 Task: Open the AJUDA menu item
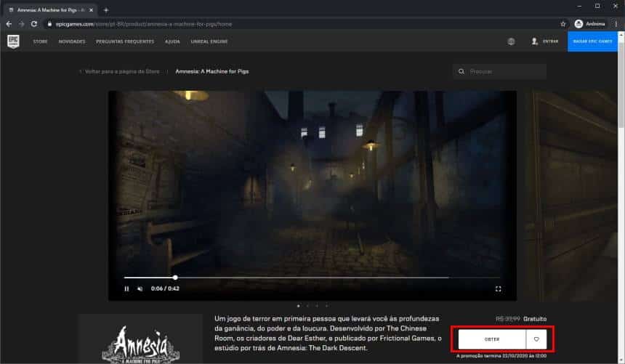172,41
